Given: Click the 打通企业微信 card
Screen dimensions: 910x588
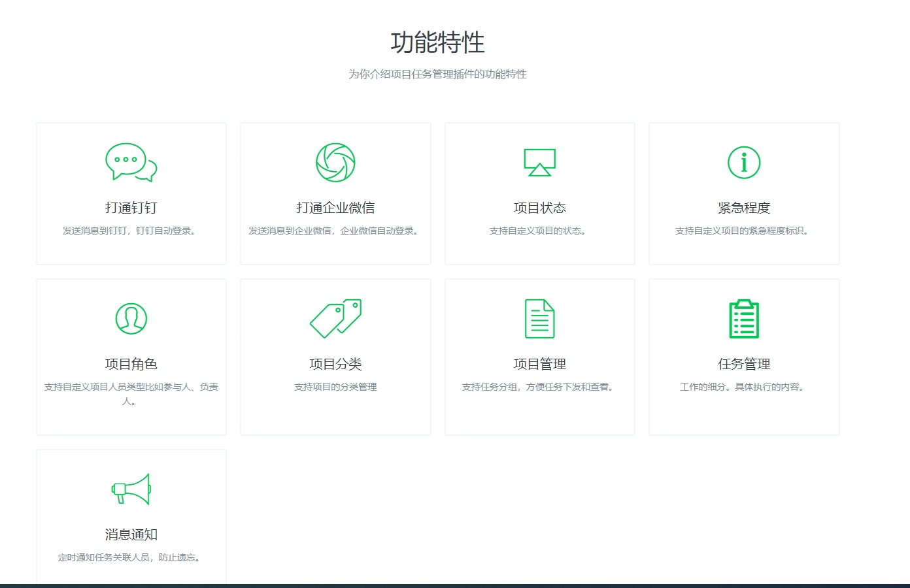Looking at the screenshot, I should (x=335, y=193).
